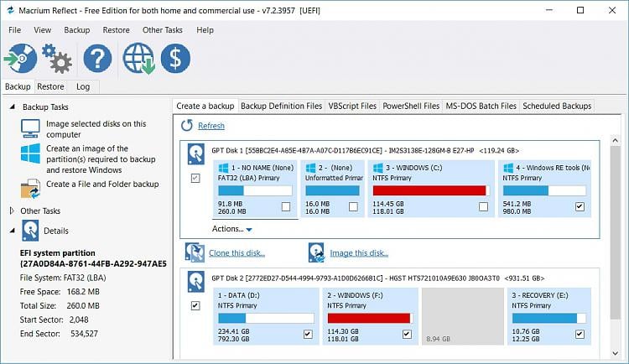Open the View menu
This screenshot has width=629, height=364.
(43, 30)
